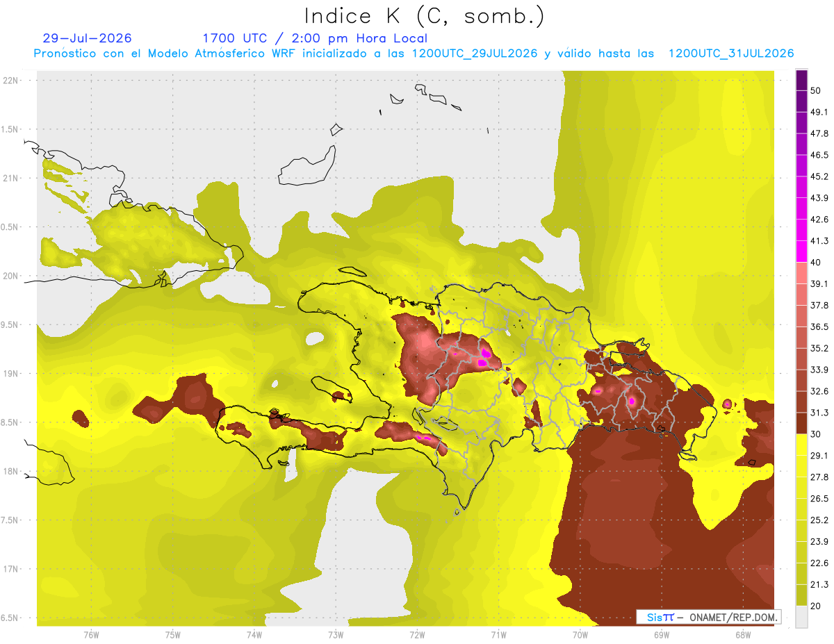Image resolution: width=834 pixels, height=644 pixels.
Task: Click the "32.6" color scale value
Action: point(819,391)
